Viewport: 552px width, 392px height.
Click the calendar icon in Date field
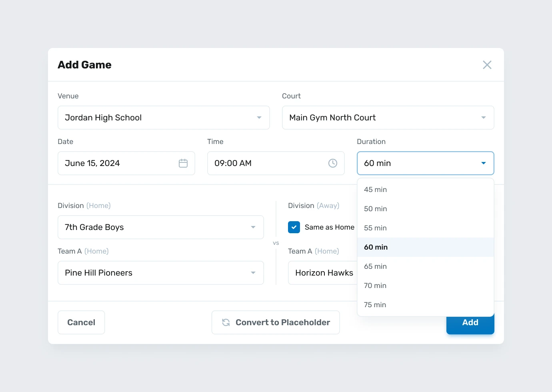[183, 163]
